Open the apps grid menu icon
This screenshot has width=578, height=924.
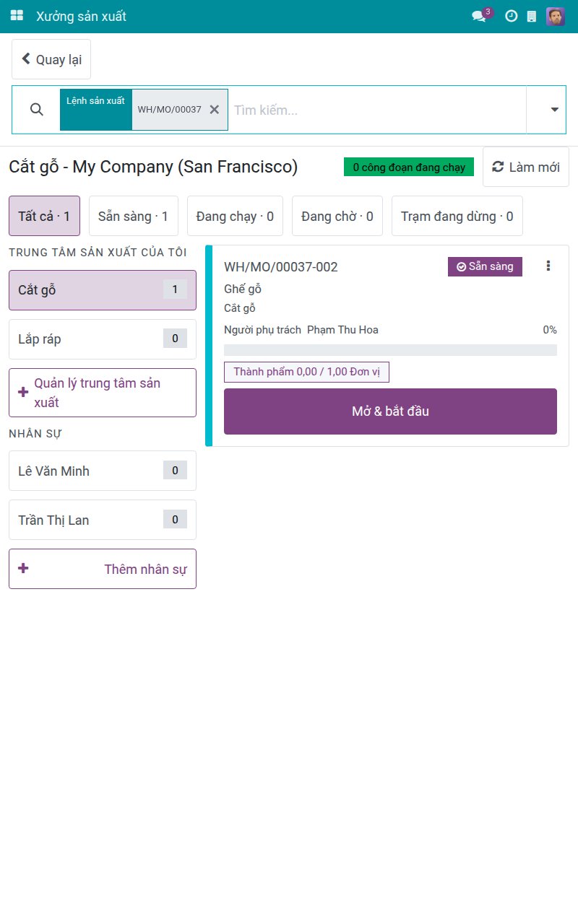coord(17,16)
